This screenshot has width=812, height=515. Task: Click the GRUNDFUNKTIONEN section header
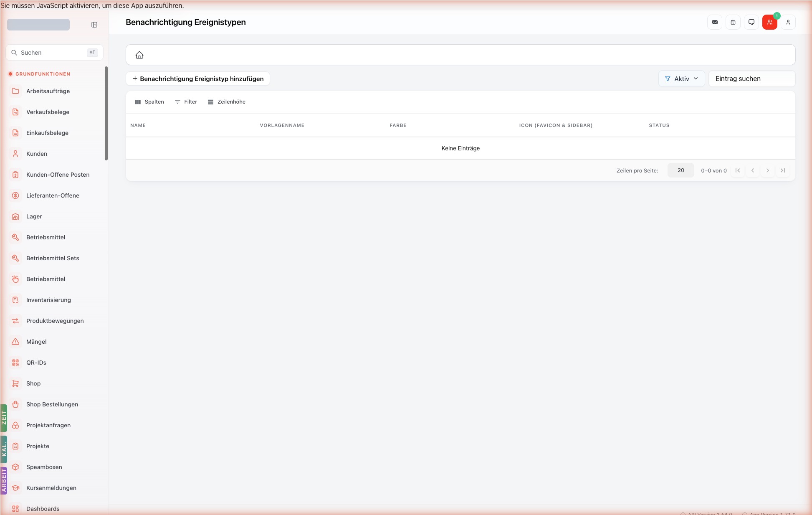tap(43, 74)
